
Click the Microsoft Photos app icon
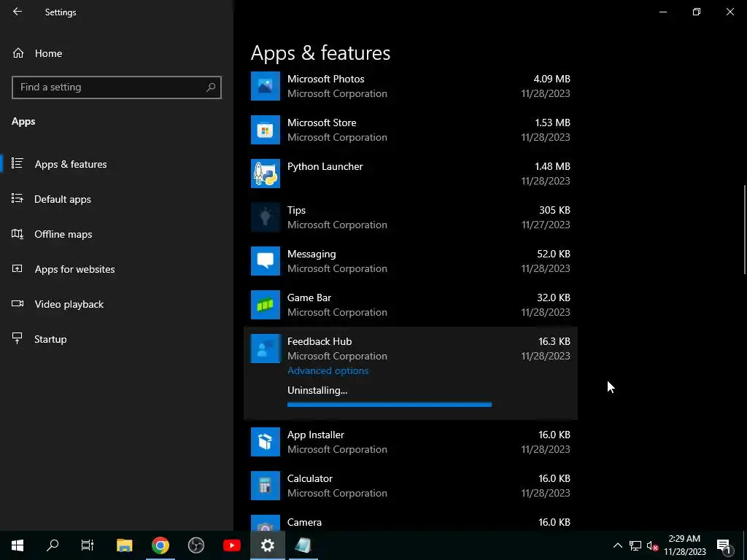click(266, 86)
